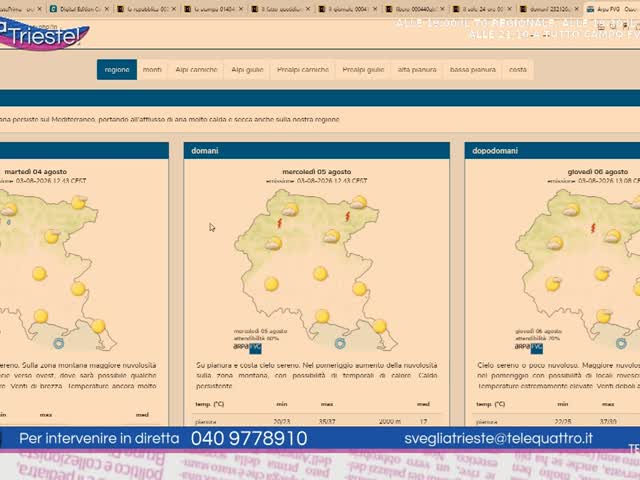Click the domani regional forecast map

(x=316, y=270)
